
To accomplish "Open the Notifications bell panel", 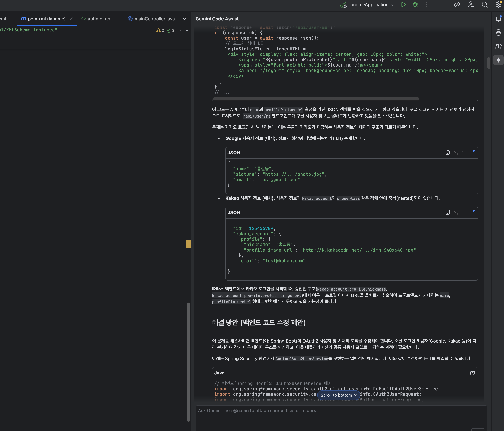I will (x=498, y=19).
